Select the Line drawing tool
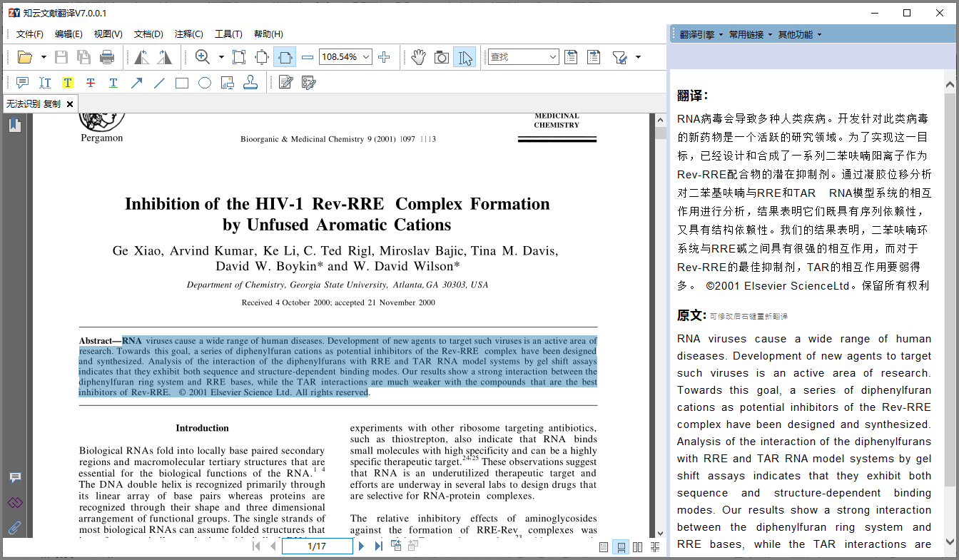This screenshot has height=560, width=959. 159,83
